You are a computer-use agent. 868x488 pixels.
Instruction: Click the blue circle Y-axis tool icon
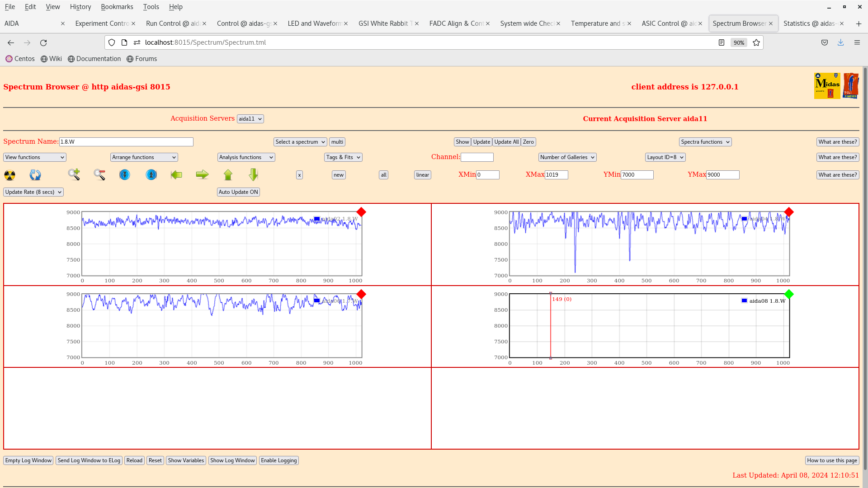tap(125, 174)
